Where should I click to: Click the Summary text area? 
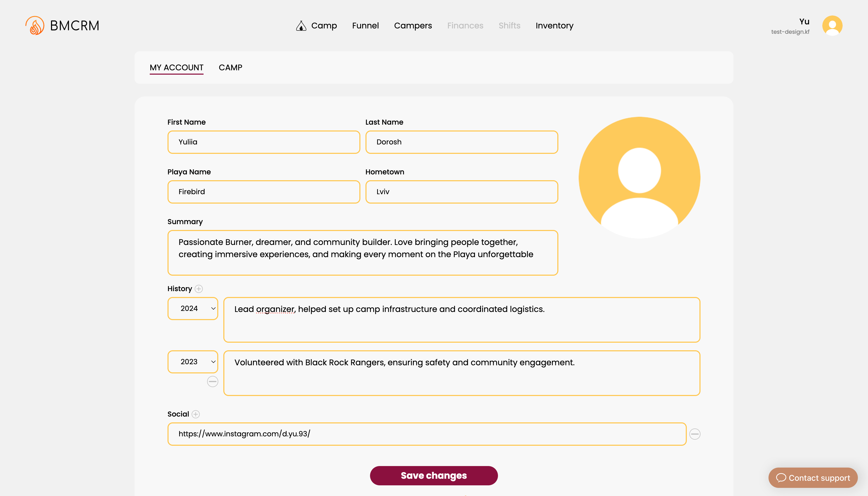pos(362,253)
